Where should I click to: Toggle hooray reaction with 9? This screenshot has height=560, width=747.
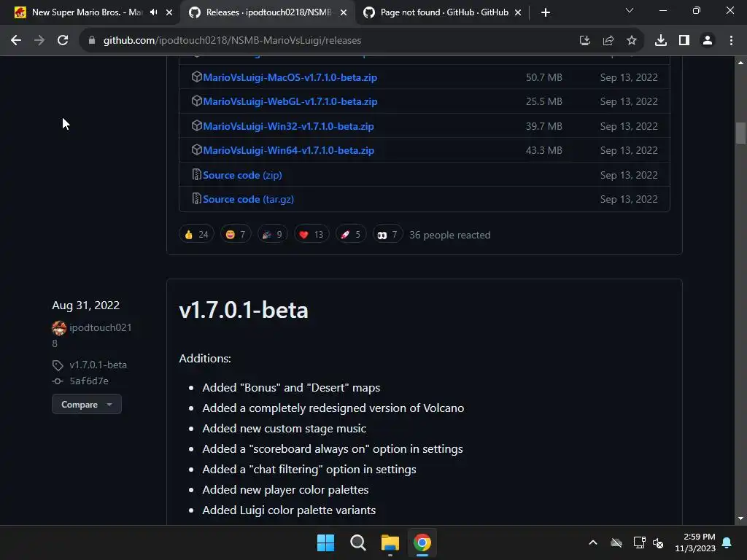[x=272, y=235]
